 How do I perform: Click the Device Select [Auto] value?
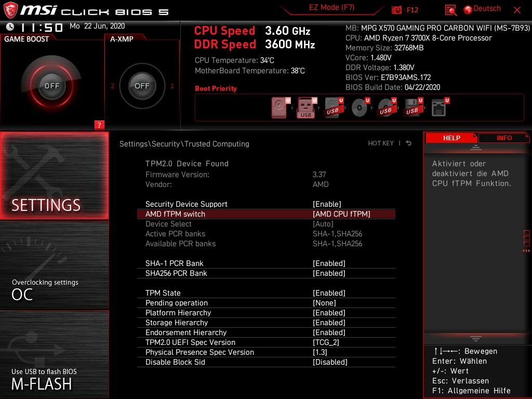coord(323,224)
